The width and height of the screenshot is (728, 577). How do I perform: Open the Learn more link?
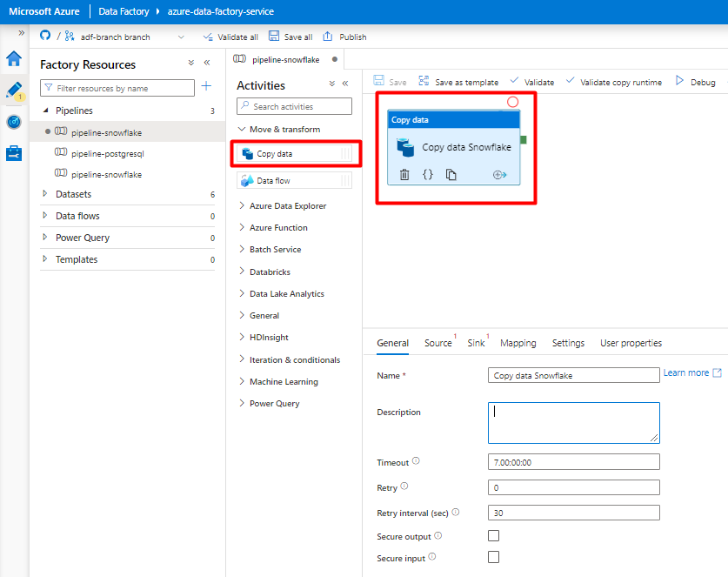click(x=692, y=372)
